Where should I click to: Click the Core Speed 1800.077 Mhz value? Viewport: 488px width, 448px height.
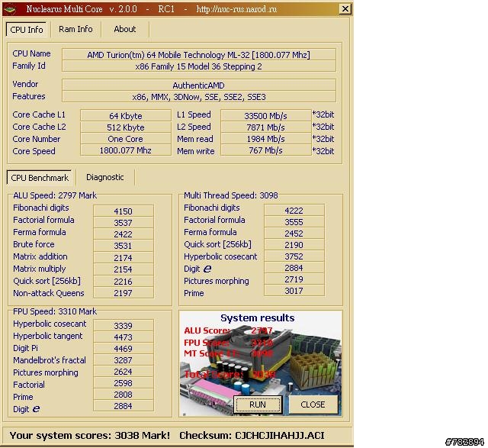(x=126, y=150)
